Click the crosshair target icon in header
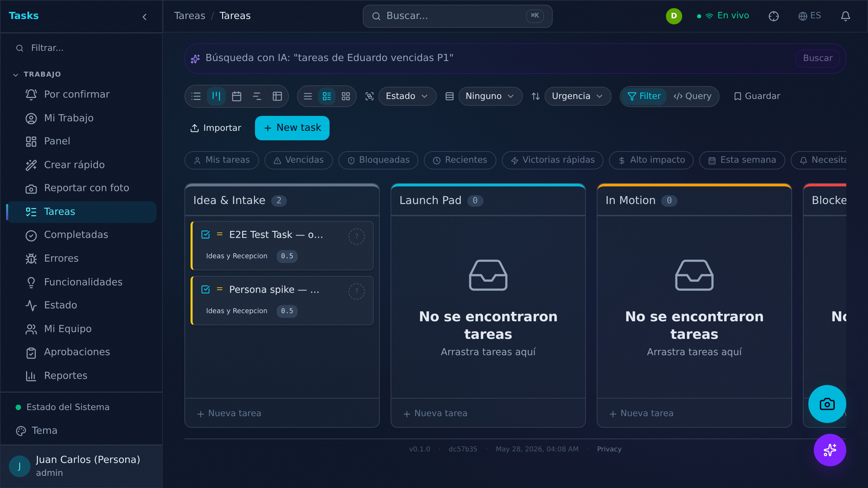The width and height of the screenshot is (868, 488). tap(774, 16)
